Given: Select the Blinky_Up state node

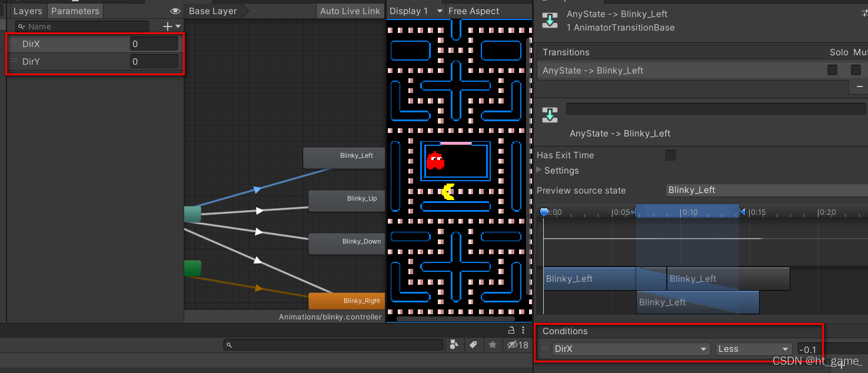Looking at the screenshot, I should click(x=347, y=201).
